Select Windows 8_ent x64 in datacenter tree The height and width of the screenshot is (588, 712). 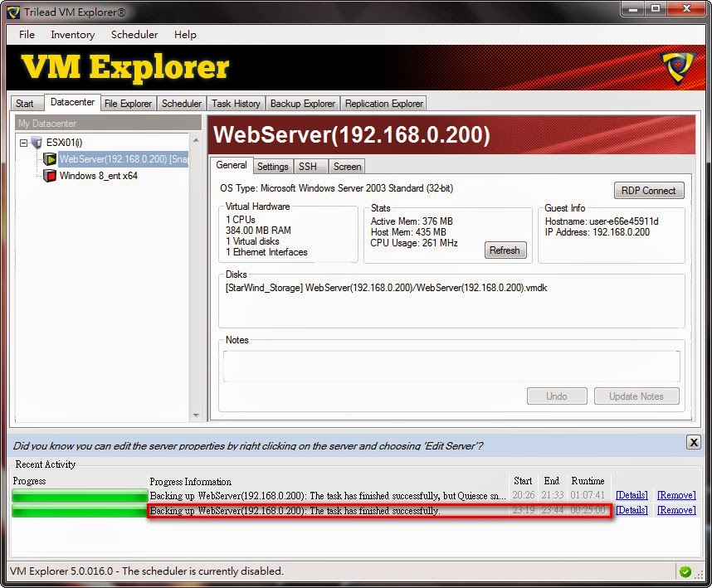click(99, 176)
